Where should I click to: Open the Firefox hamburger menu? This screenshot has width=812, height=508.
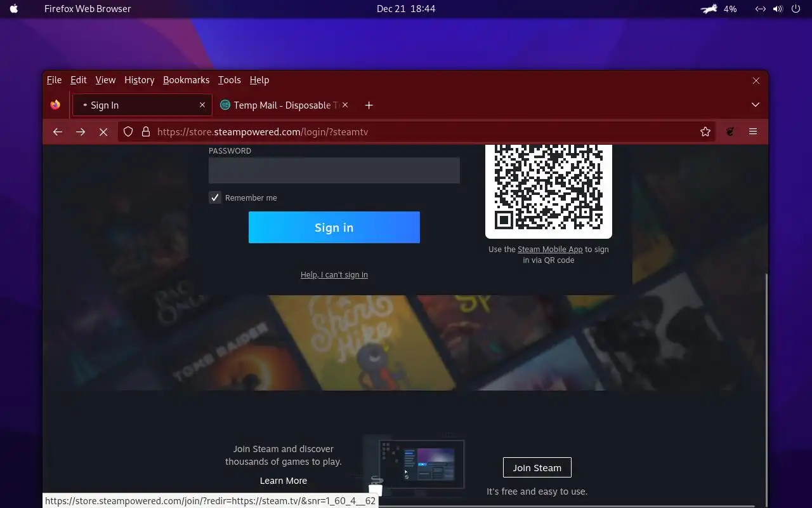(753, 131)
